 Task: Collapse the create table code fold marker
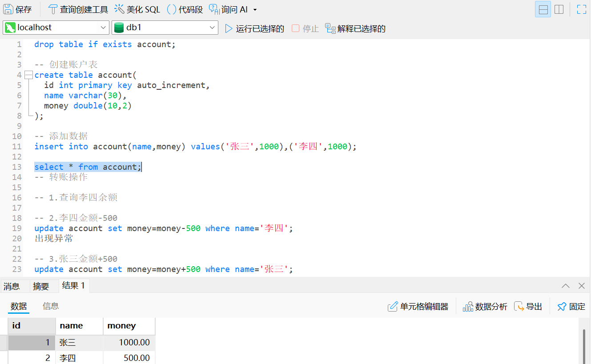tap(28, 75)
